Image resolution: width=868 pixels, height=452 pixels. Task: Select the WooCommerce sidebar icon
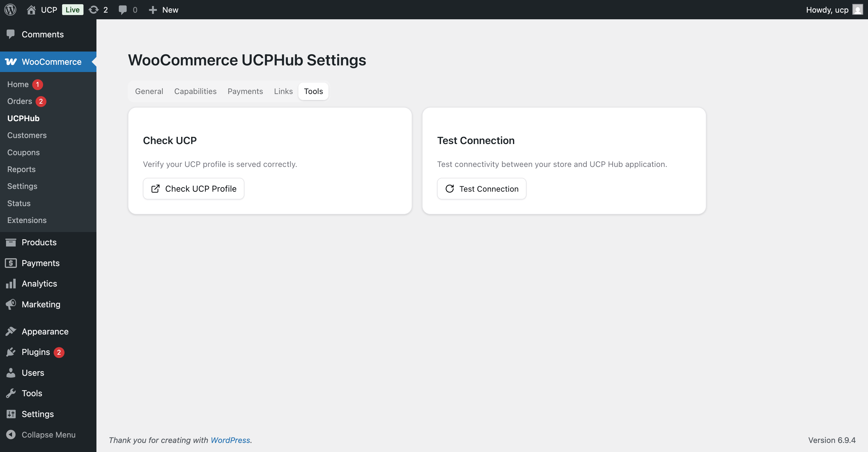pos(11,62)
